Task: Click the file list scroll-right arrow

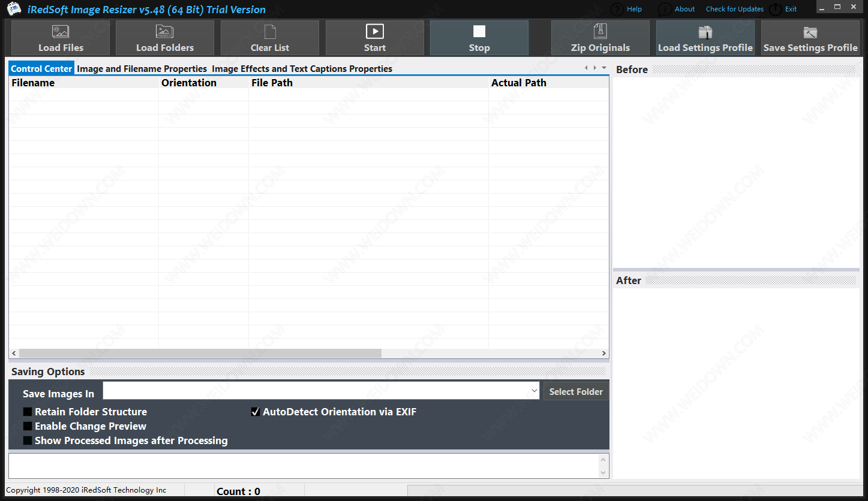Action: 604,354
